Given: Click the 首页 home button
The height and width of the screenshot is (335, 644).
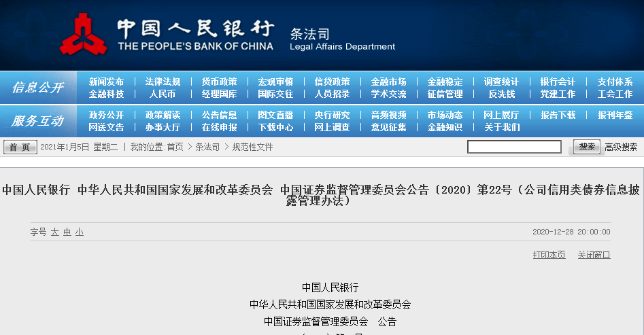Looking at the screenshot, I should (20, 147).
